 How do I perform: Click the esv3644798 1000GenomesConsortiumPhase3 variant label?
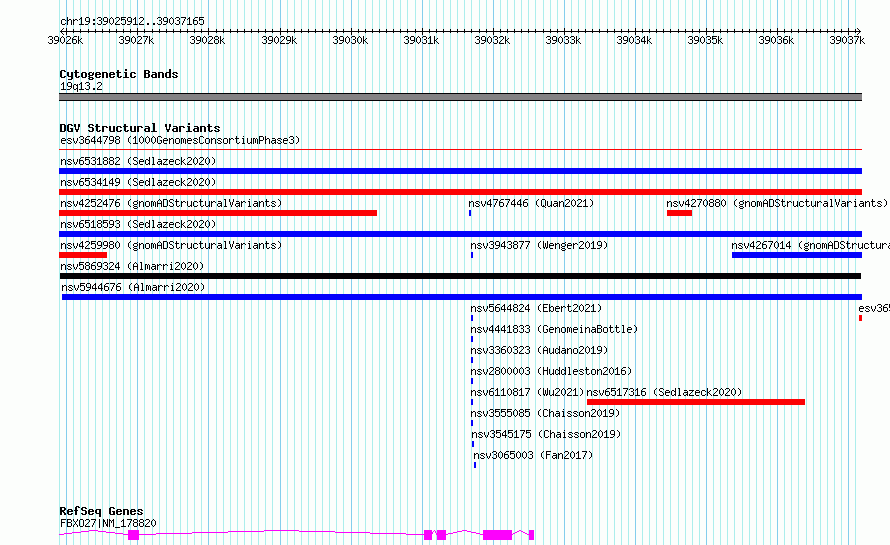click(x=180, y=140)
